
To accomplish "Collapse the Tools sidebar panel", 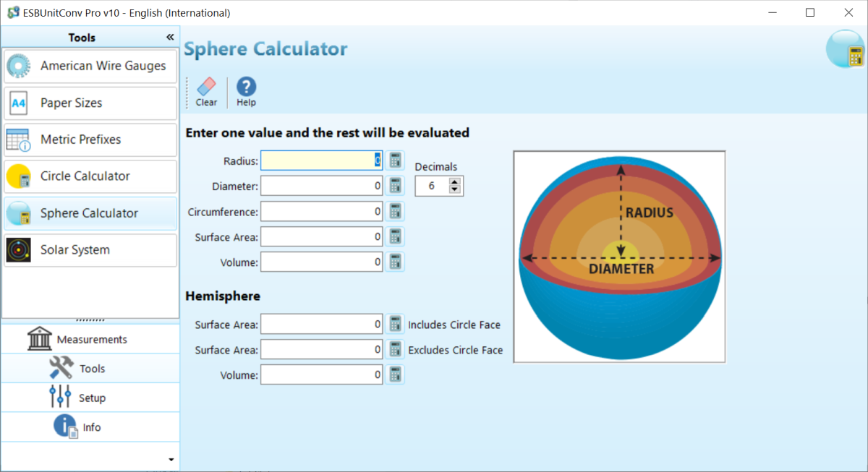I will pos(170,36).
